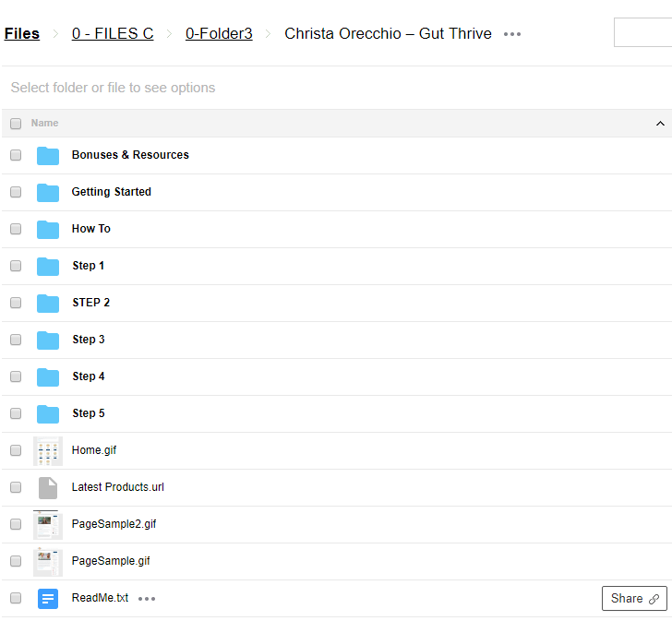This screenshot has height=621, width=672.
Task: Select the ReadMe.txt checkbox
Action: click(x=16, y=597)
